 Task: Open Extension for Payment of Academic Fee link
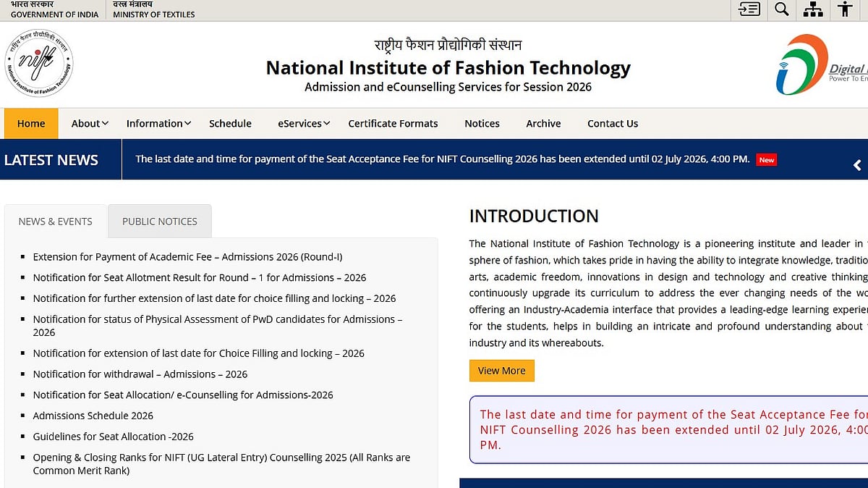tap(187, 257)
